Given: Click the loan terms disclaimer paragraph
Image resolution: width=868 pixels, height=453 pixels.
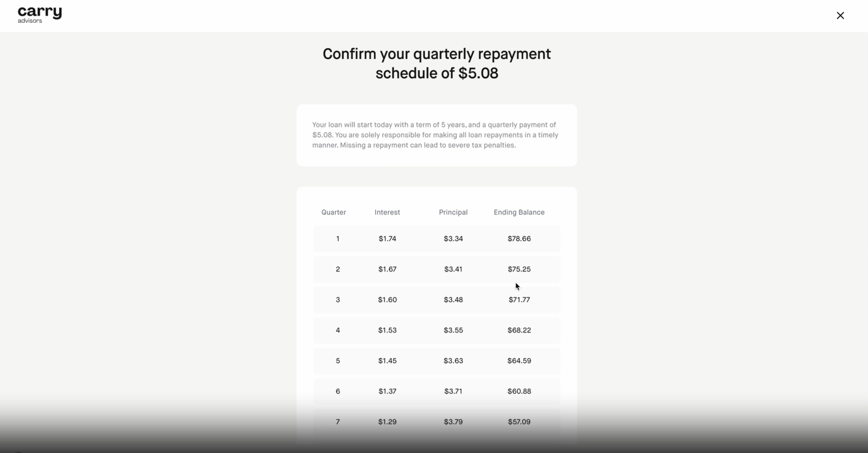Looking at the screenshot, I should click(x=435, y=135).
